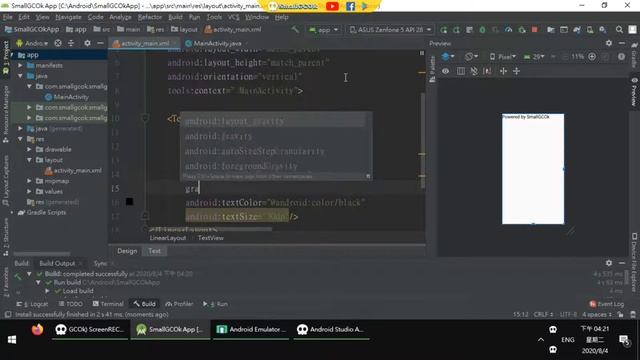Screen dimensions: 640x360
Task: Click the preview warnings info icon
Action: [x=621, y=57]
